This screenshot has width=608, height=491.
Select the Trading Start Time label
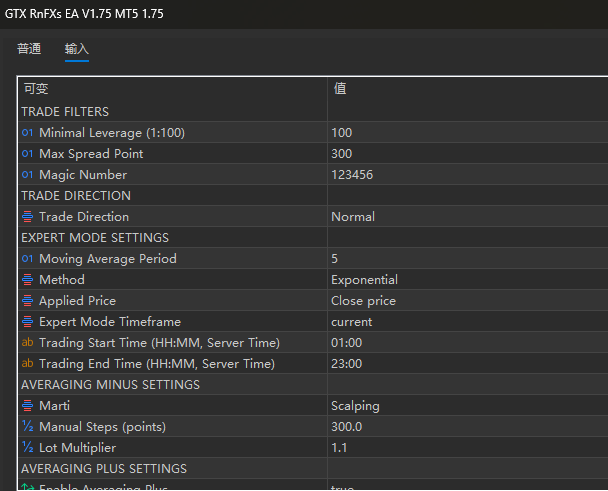[x=159, y=342]
